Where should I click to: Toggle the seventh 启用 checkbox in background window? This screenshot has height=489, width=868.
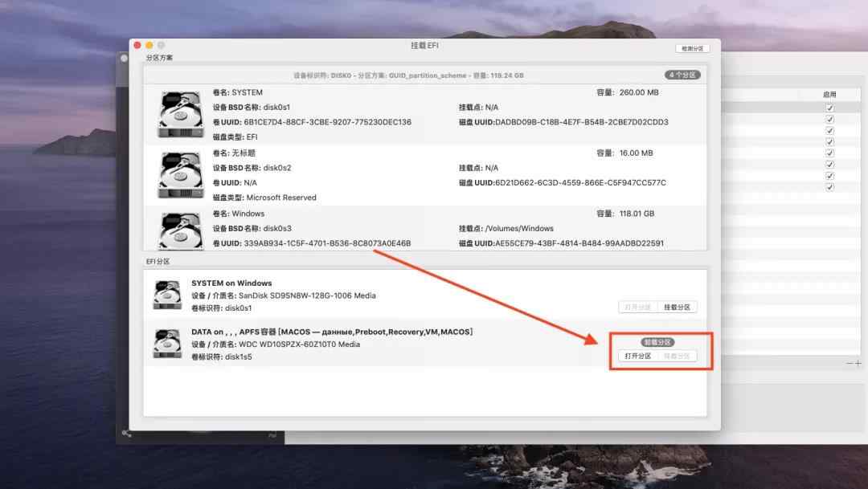(829, 176)
